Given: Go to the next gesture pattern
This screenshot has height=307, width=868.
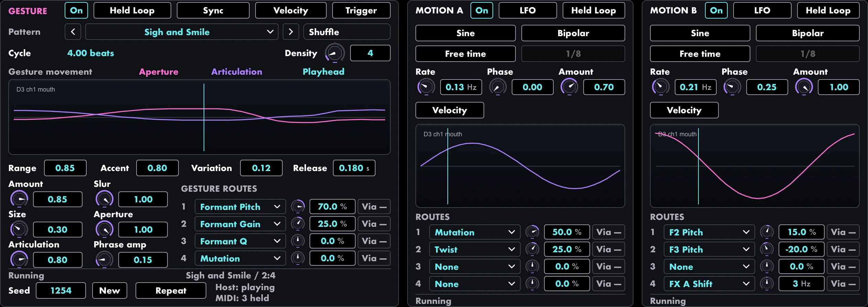Looking at the screenshot, I should [291, 32].
